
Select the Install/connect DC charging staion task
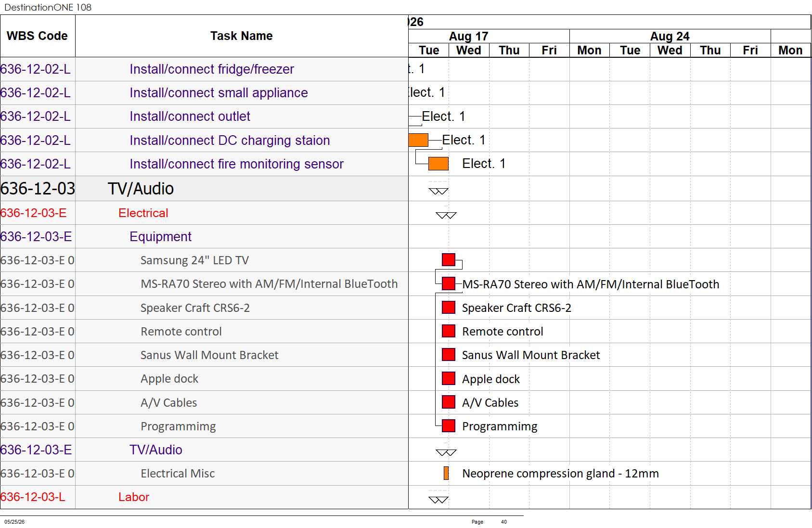coord(230,141)
